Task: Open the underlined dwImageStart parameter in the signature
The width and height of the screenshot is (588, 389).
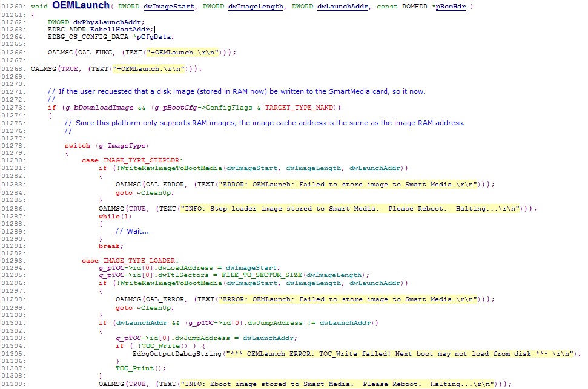Action: click(169, 7)
